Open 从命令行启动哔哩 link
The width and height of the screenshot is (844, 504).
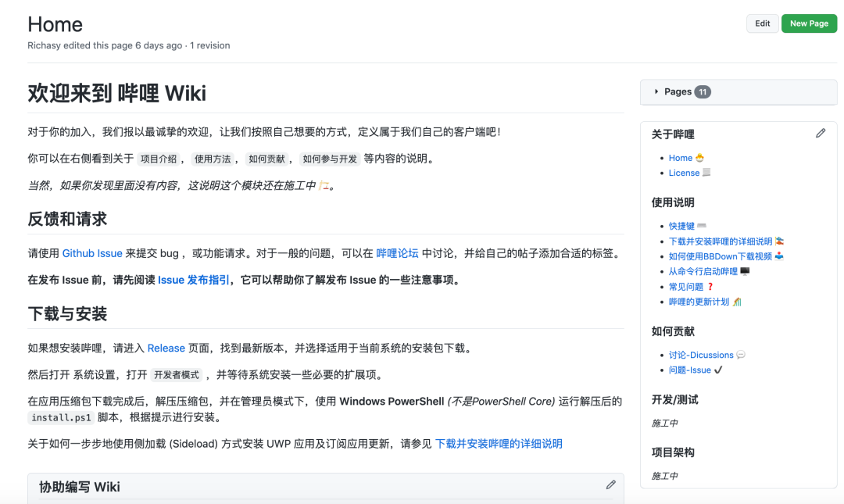[703, 271]
